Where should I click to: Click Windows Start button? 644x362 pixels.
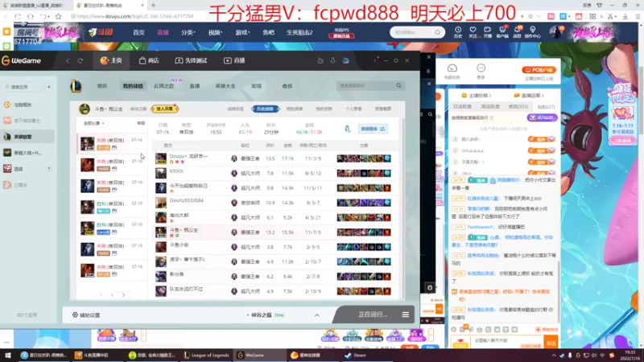point(7,355)
